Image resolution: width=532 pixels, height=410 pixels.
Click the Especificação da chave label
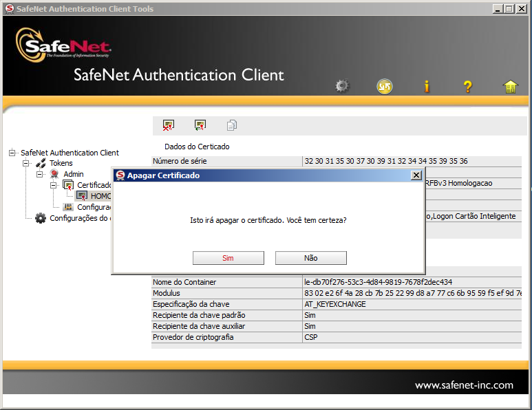191,304
